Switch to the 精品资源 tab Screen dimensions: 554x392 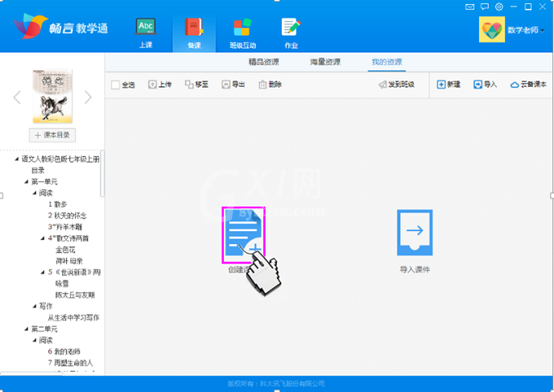(263, 62)
